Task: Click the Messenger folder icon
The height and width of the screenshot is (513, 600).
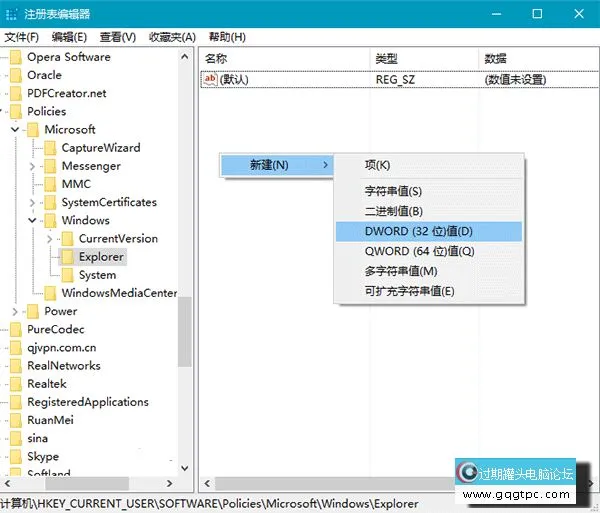Action: pyautogui.click(x=50, y=166)
